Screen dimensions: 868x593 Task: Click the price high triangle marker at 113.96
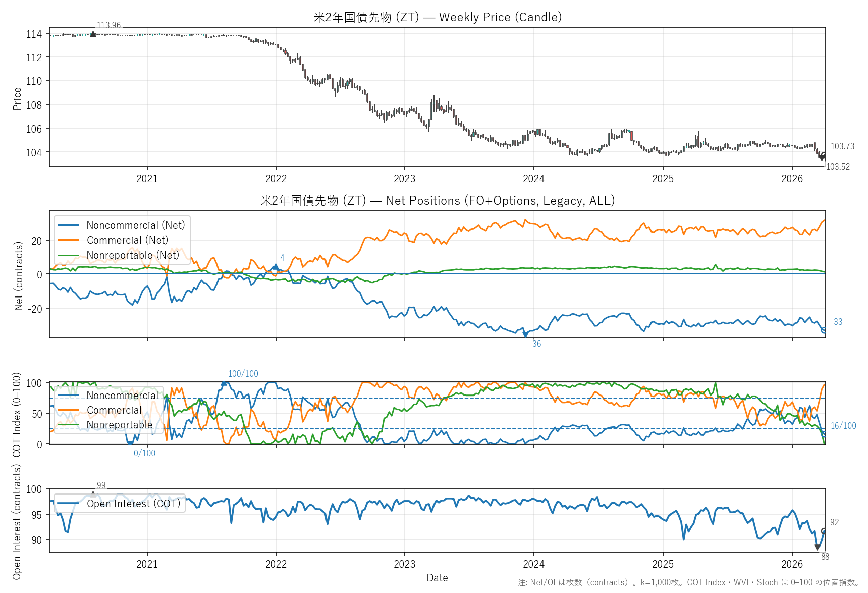(x=93, y=34)
